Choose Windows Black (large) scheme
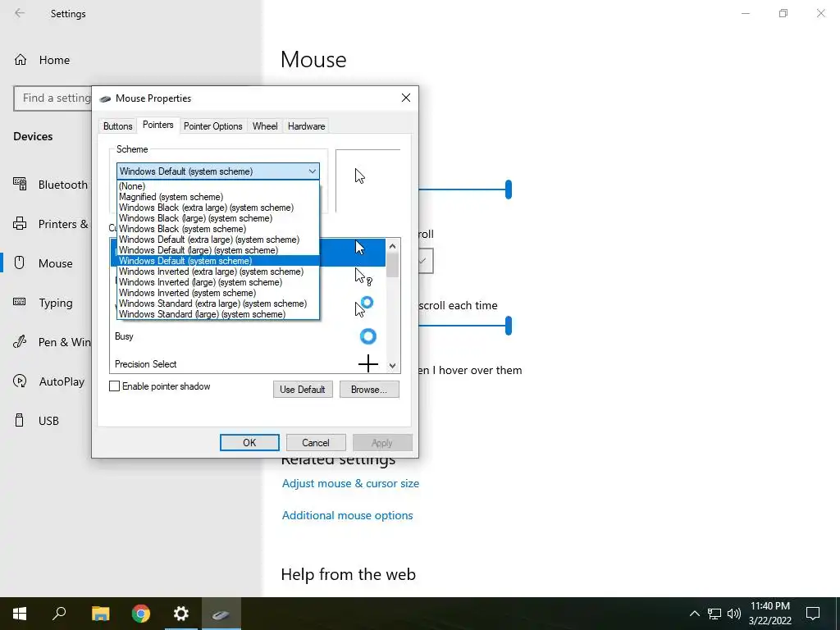840x630 pixels. coord(218,218)
